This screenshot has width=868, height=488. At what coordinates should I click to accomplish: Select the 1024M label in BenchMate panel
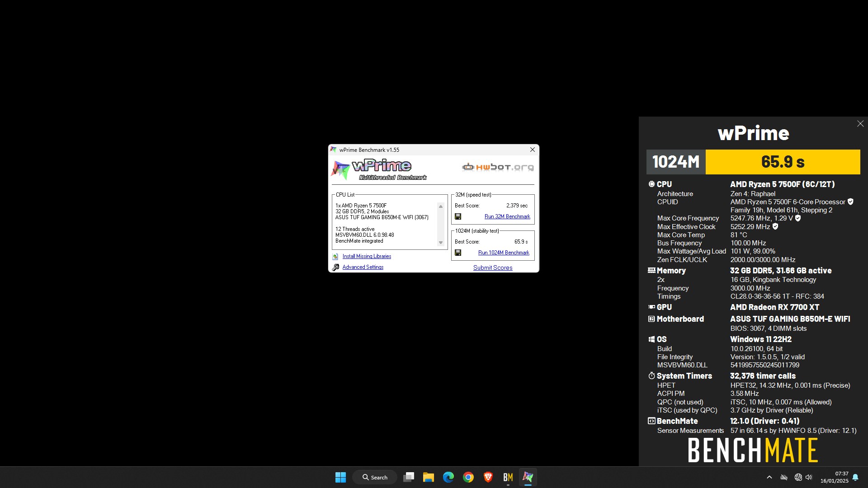676,162
